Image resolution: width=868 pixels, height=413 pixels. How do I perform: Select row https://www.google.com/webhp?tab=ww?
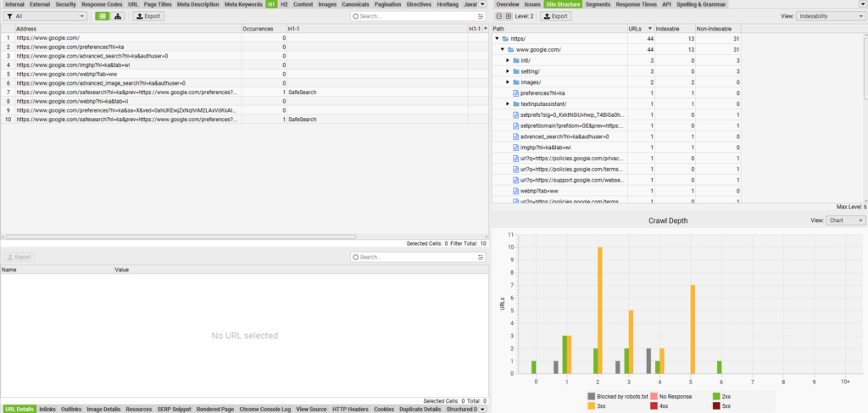tap(243, 74)
